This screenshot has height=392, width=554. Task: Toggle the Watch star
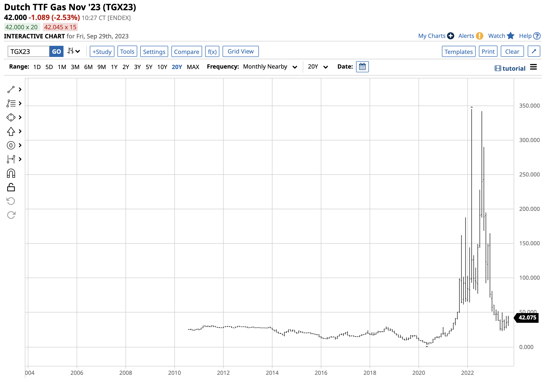coord(511,36)
